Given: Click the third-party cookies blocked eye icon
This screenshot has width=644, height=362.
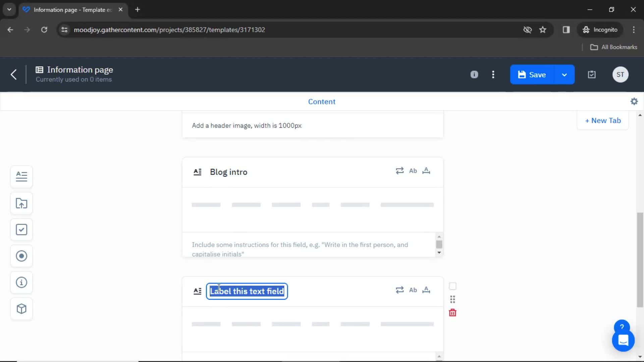Looking at the screenshot, I should (x=527, y=30).
